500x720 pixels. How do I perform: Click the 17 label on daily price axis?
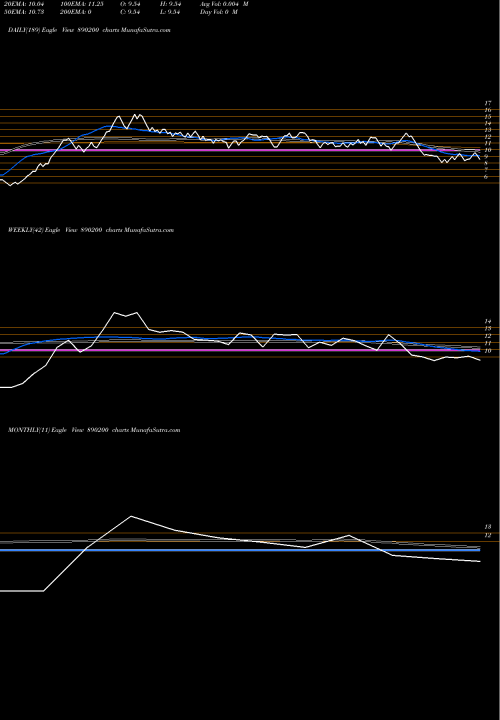(488, 103)
